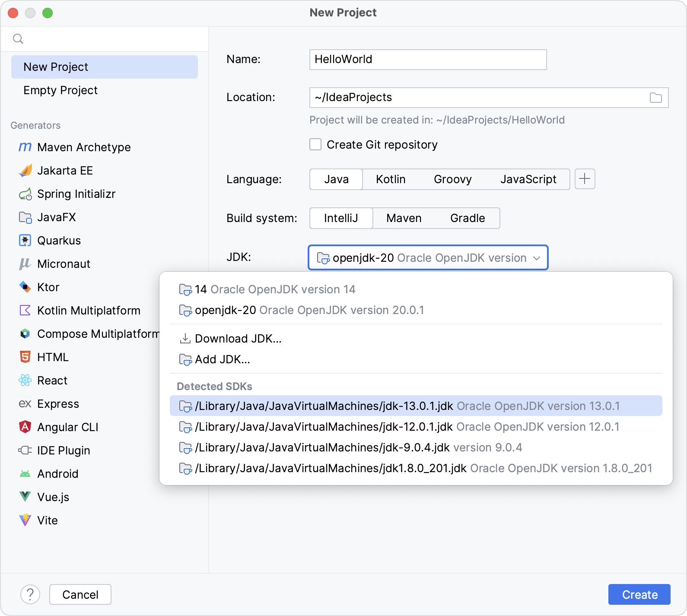Viewport: 687px width, 616px height.
Task: Add another language with plus button
Action: pos(585,179)
